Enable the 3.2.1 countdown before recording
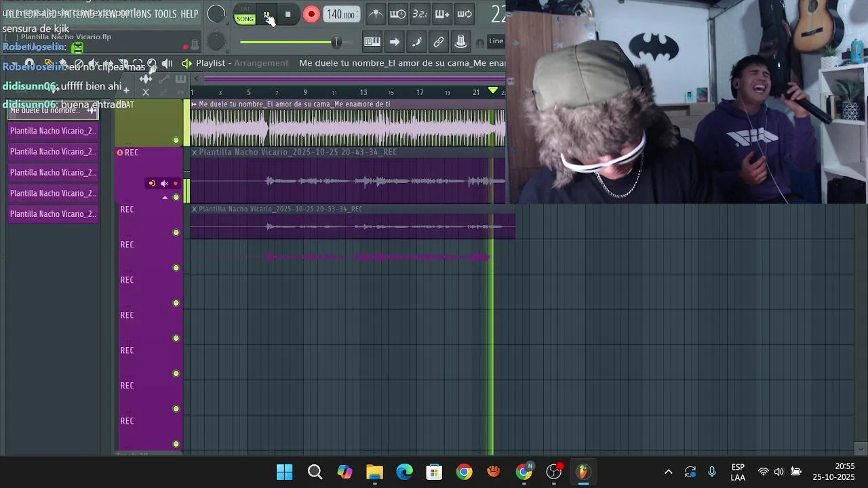868x488 pixels. click(420, 14)
